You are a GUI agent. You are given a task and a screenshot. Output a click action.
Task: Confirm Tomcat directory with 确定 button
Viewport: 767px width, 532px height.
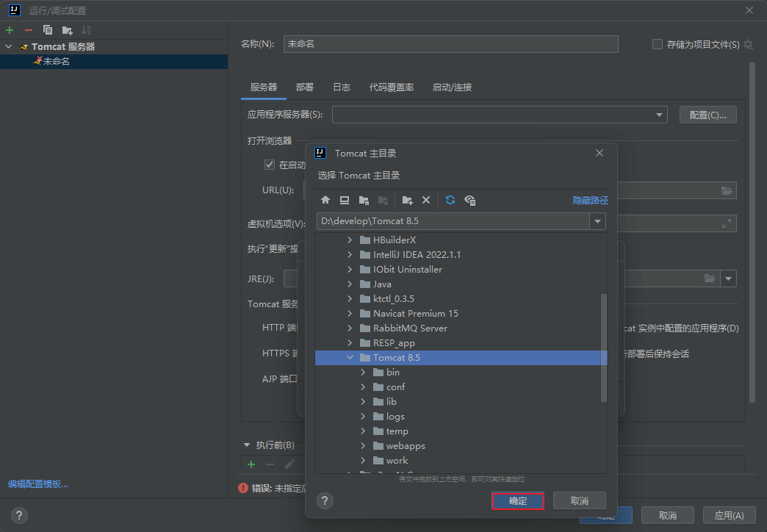click(518, 500)
